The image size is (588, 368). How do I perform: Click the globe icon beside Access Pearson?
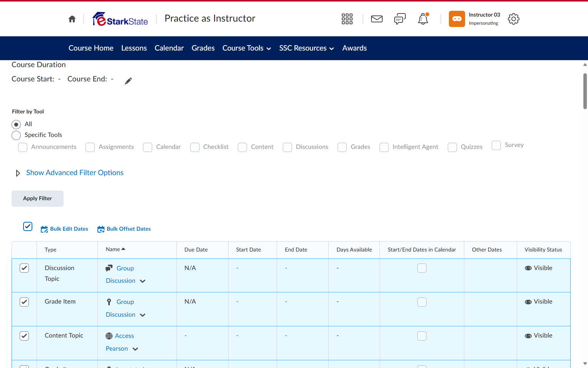click(x=109, y=336)
